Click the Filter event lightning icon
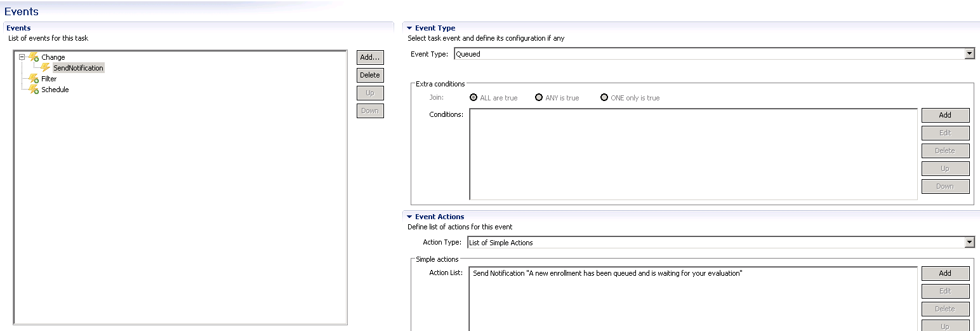The image size is (980, 331). pyautogui.click(x=34, y=79)
